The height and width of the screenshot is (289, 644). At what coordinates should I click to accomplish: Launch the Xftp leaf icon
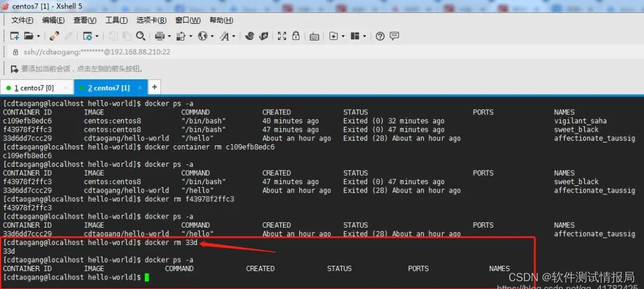tap(264, 36)
